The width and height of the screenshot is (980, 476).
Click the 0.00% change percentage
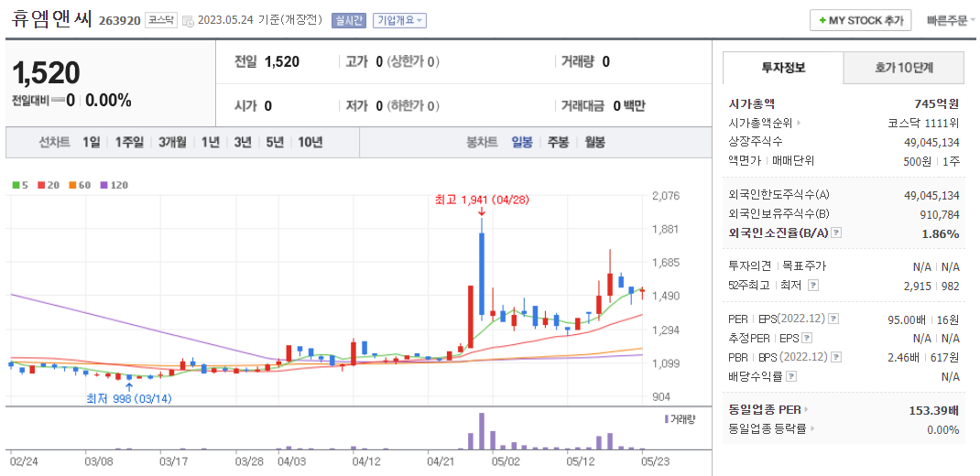(x=108, y=100)
